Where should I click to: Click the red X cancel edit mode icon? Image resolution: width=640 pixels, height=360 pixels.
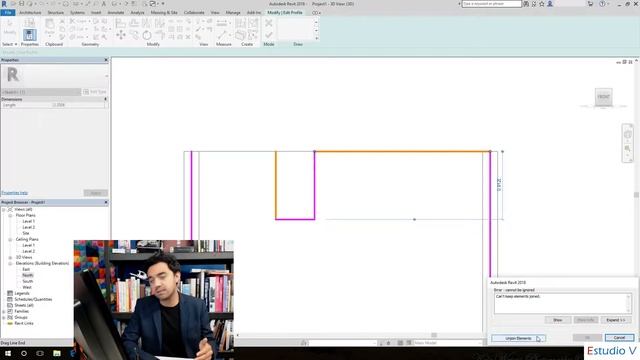pos(269,23)
